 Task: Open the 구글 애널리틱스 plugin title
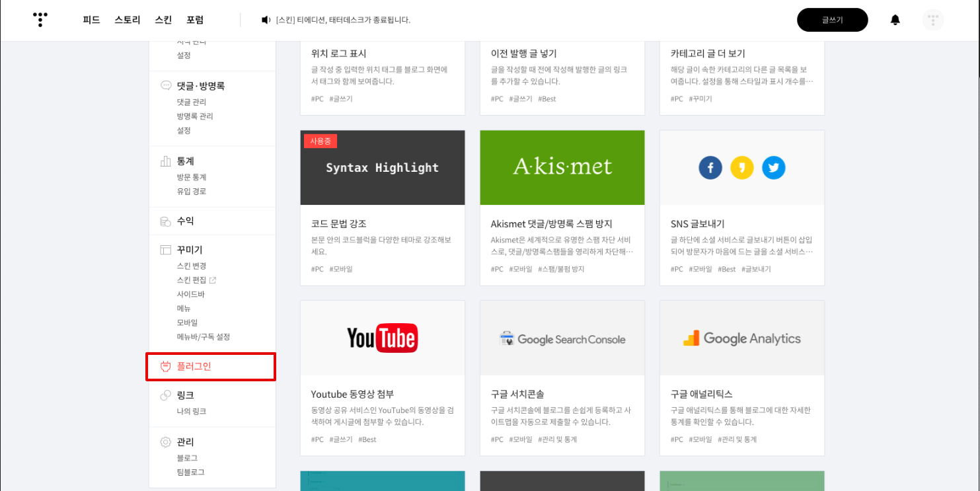[x=702, y=395]
